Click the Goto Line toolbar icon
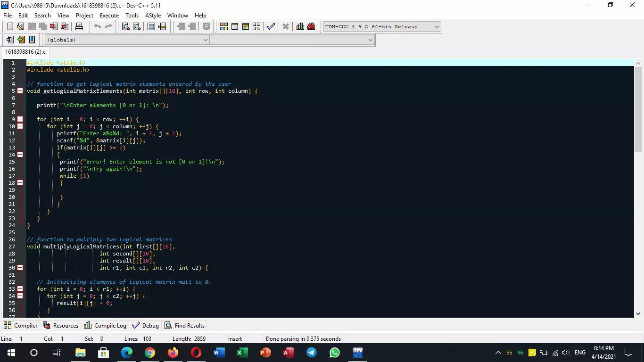The image size is (644, 362). (x=162, y=26)
